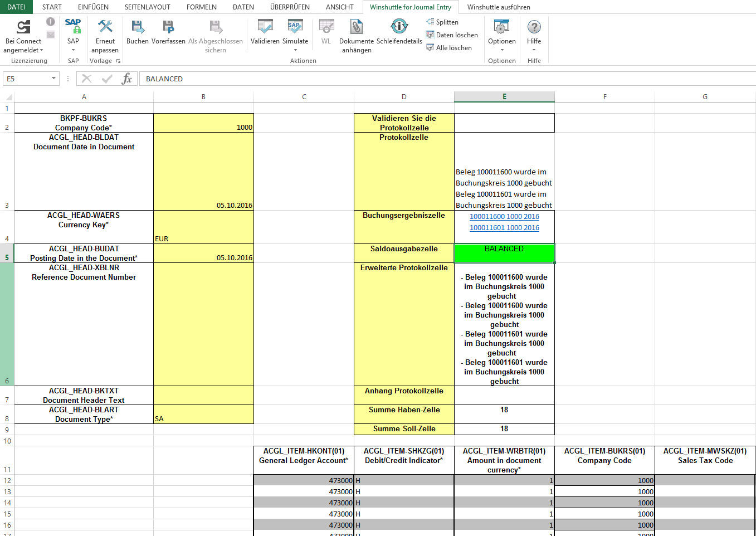Open Schleifendetails icon

[x=399, y=26]
